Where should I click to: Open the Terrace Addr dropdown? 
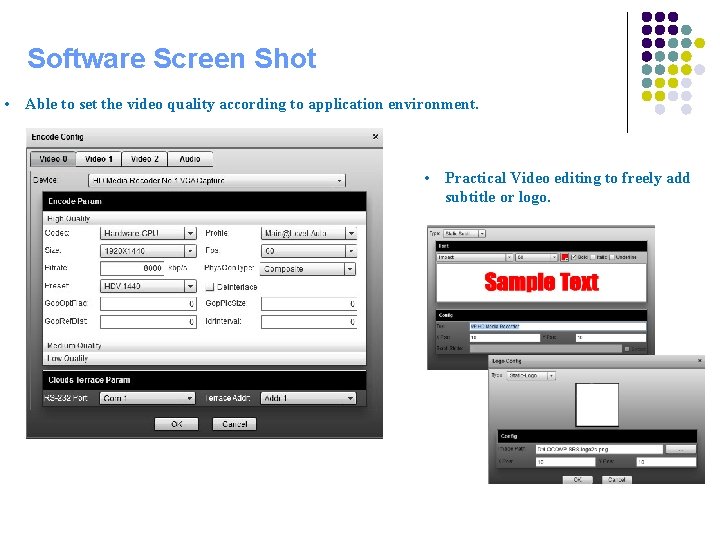pyautogui.click(x=308, y=398)
